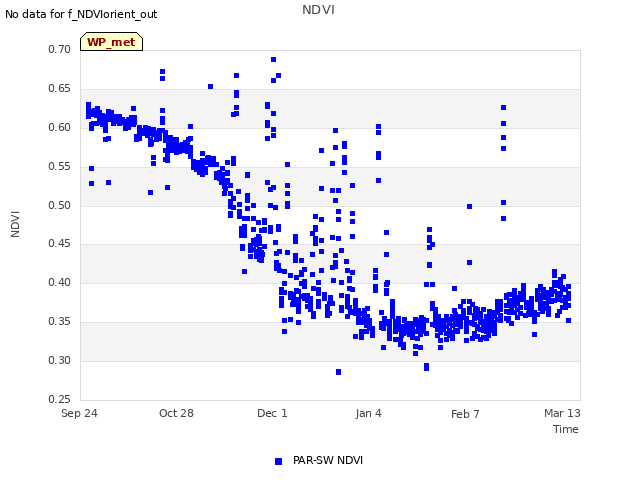Click the 0.55 y-axis value

(59, 166)
